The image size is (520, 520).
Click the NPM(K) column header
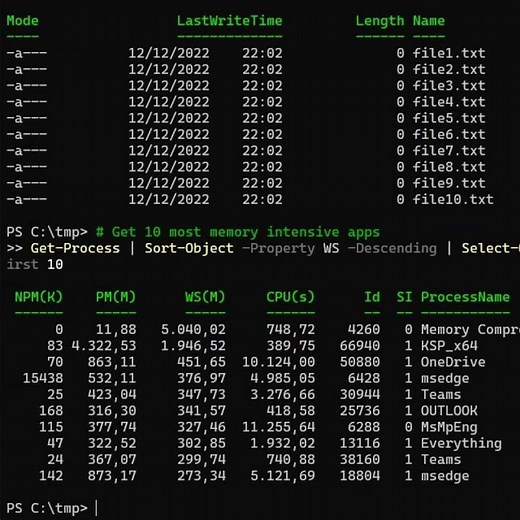pyautogui.click(x=39, y=297)
